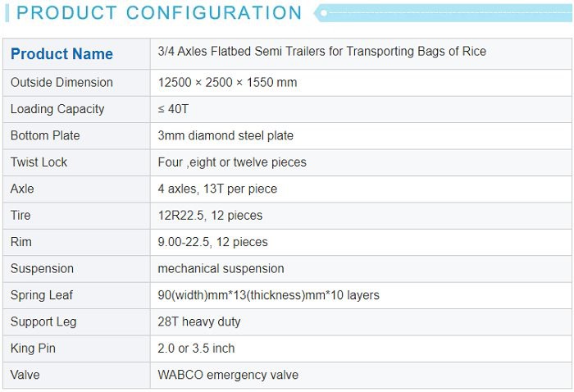Click the Tire row label
This screenshot has width=574, height=392.
click(x=21, y=216)
